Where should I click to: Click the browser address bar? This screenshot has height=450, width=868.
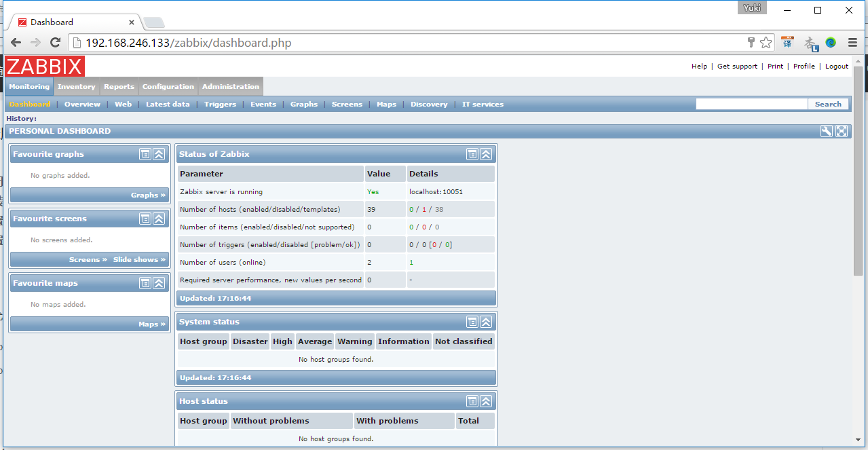407,43
